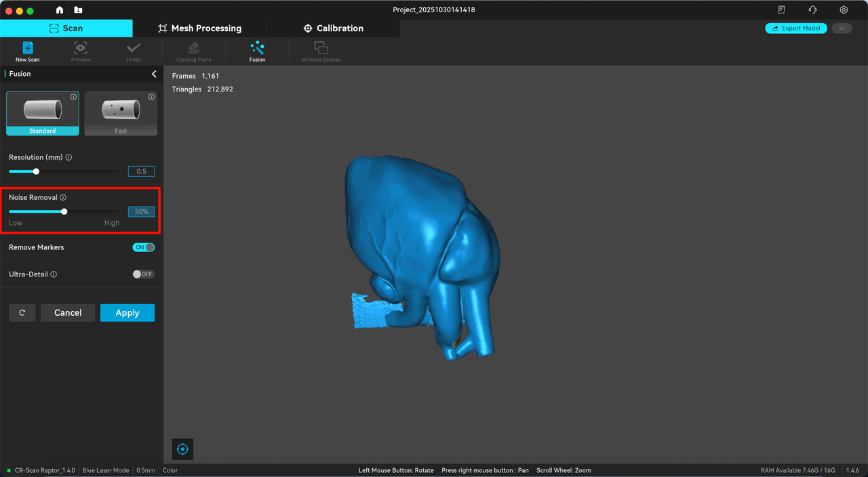
Task: Click the New Scan icon
Action: [x=28, y=48]
